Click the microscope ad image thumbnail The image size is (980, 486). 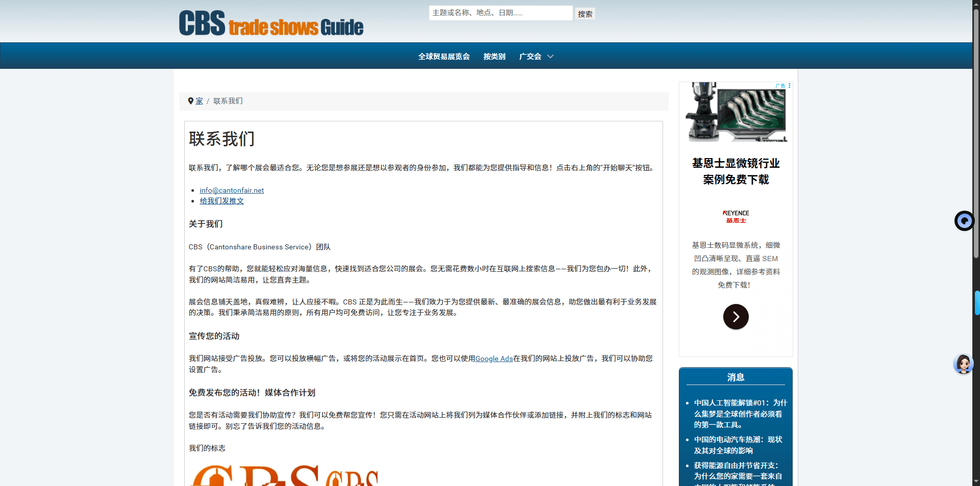(736, 112)
